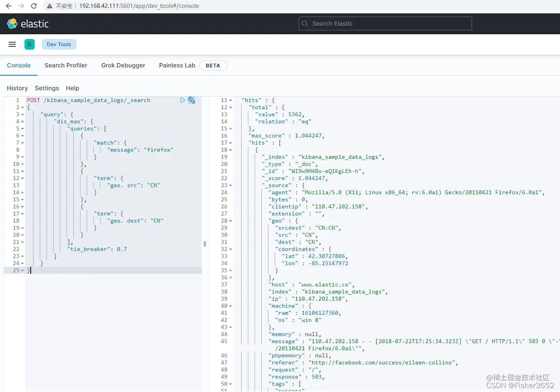Click the "clientip" : "110.47.202.158" line

(318, 206)
